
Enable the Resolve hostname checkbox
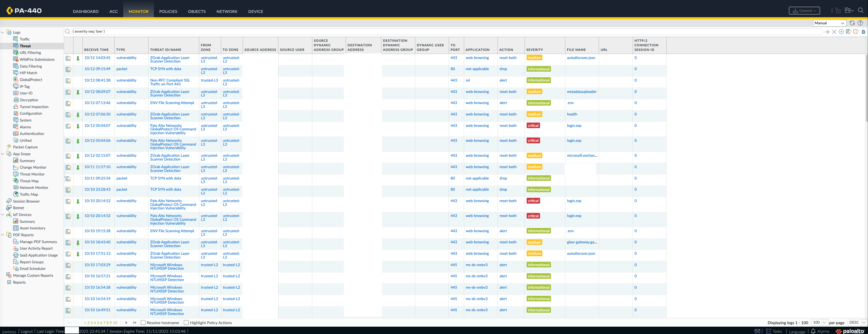143,323
